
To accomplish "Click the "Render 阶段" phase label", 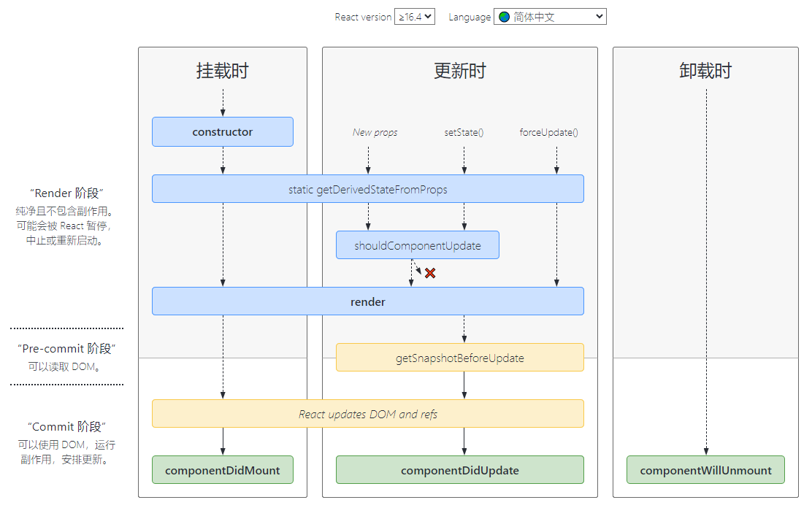I will pos(67,193).
